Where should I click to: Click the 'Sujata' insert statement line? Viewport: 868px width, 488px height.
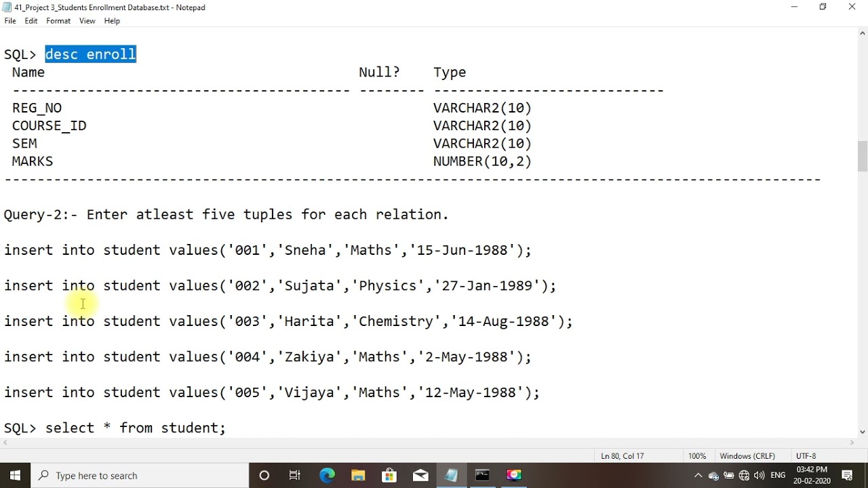point(280,286)
